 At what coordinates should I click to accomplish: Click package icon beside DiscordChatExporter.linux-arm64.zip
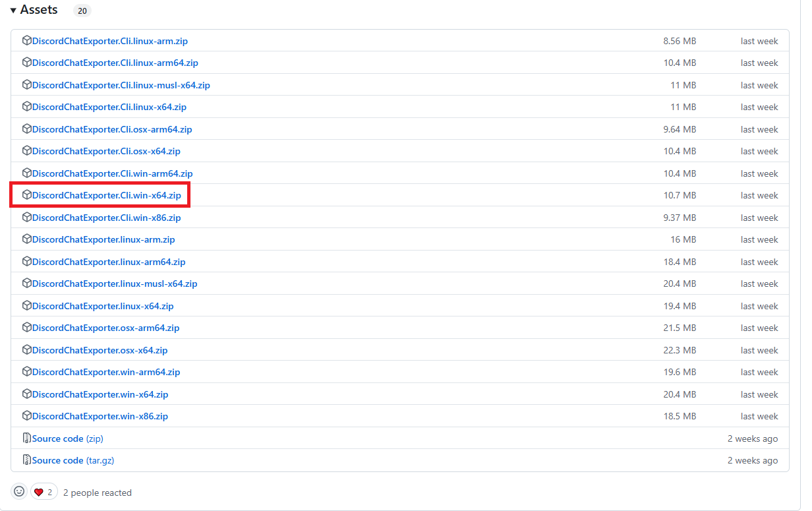point(27,261)
